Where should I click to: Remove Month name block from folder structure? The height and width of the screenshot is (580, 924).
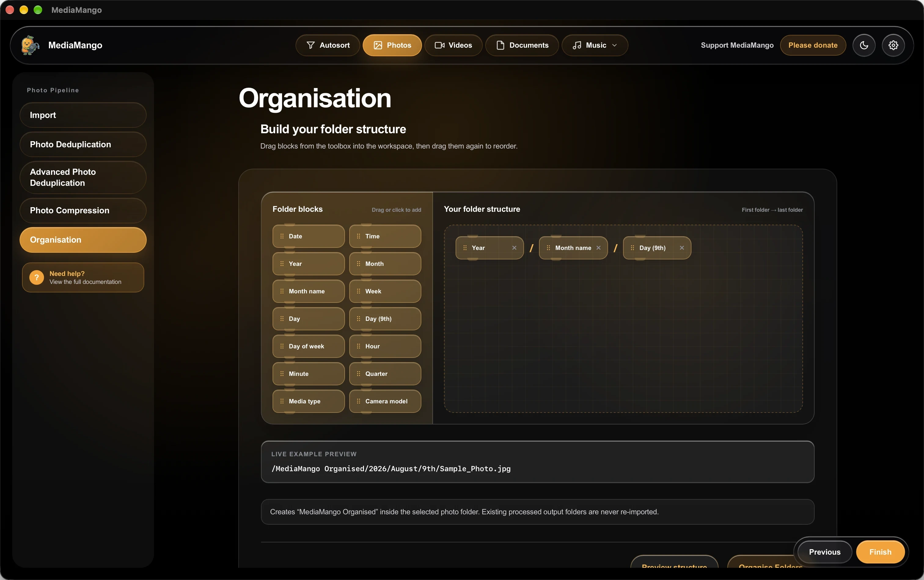598,248
